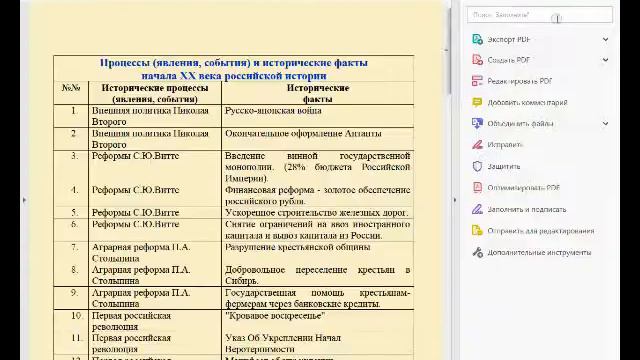
Task: Expand the Создать PDF options chevron
Action: click(605, 60)
